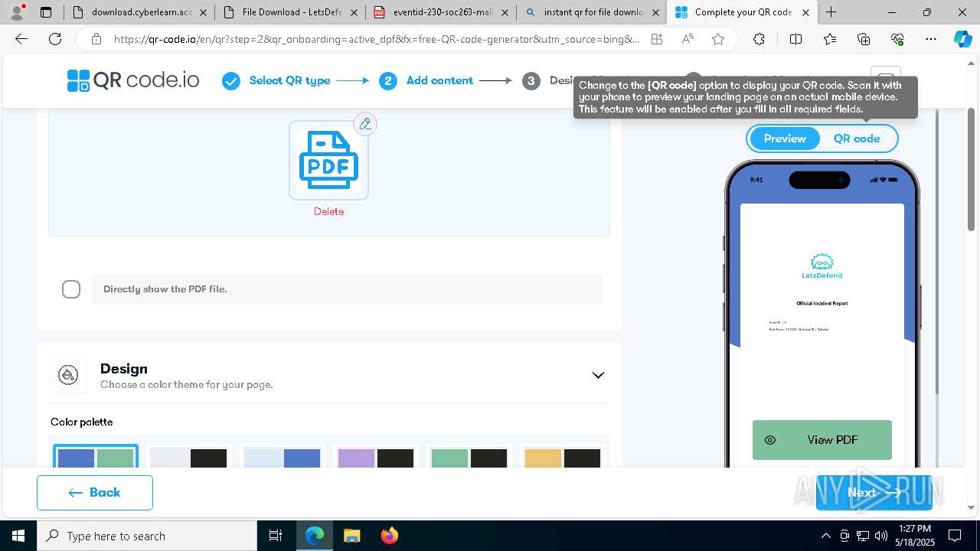Open the Copilot sidebar icon

[962, 39]
